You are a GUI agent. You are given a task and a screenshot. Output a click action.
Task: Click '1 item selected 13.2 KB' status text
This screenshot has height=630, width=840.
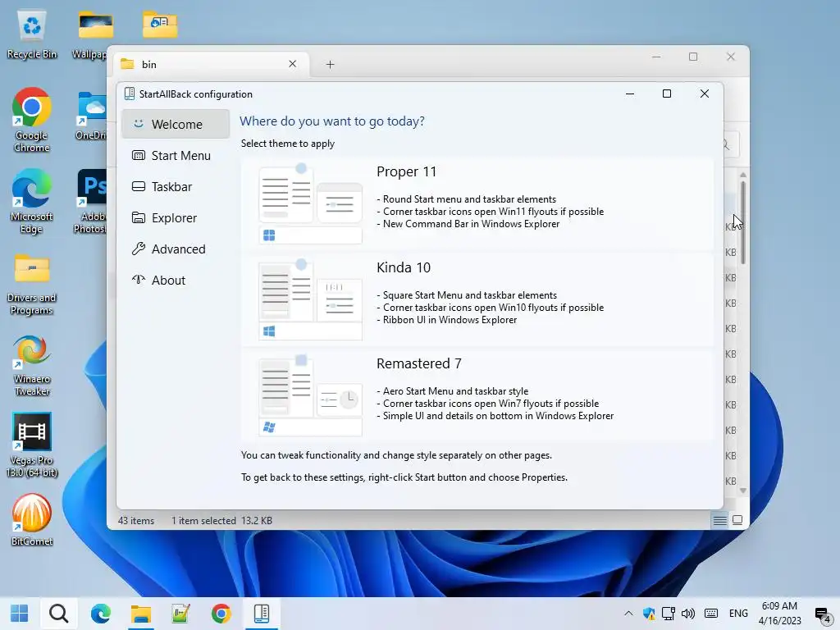[221, 521]
